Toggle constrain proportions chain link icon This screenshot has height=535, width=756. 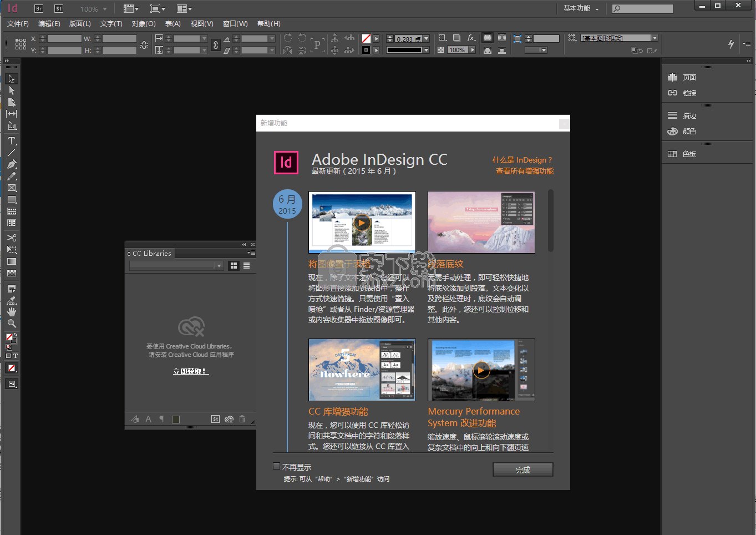point(216,44)
